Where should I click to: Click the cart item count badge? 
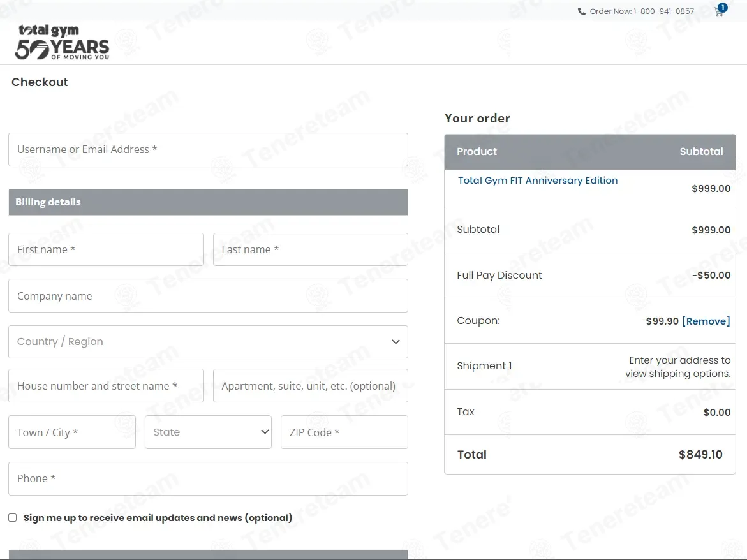pos(723,7)
